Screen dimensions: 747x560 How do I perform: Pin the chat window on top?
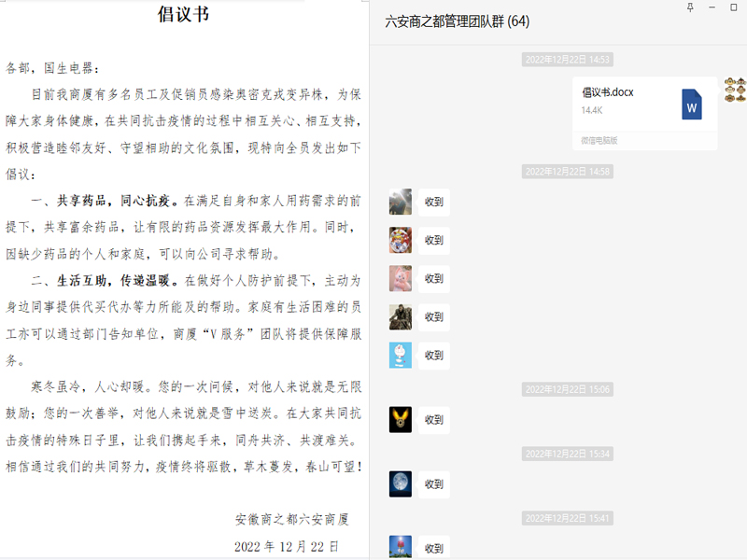click(x=690, y=7)
